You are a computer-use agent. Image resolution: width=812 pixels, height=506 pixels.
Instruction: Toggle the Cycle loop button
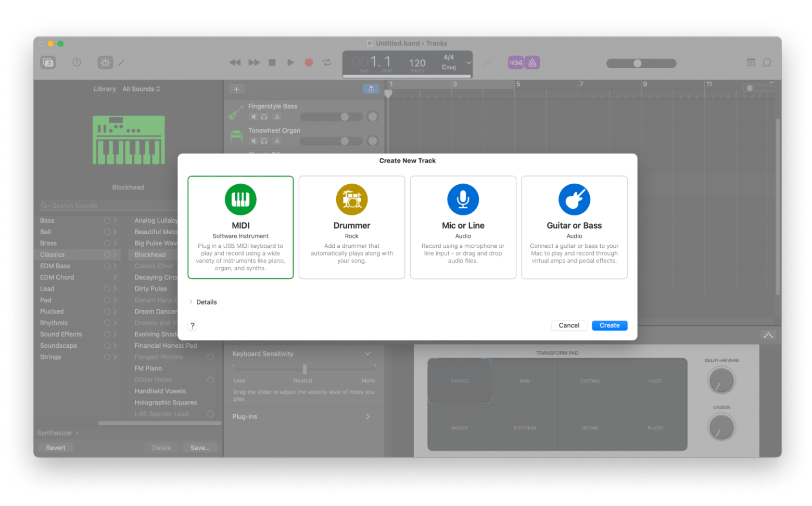(x=327, y=62)
